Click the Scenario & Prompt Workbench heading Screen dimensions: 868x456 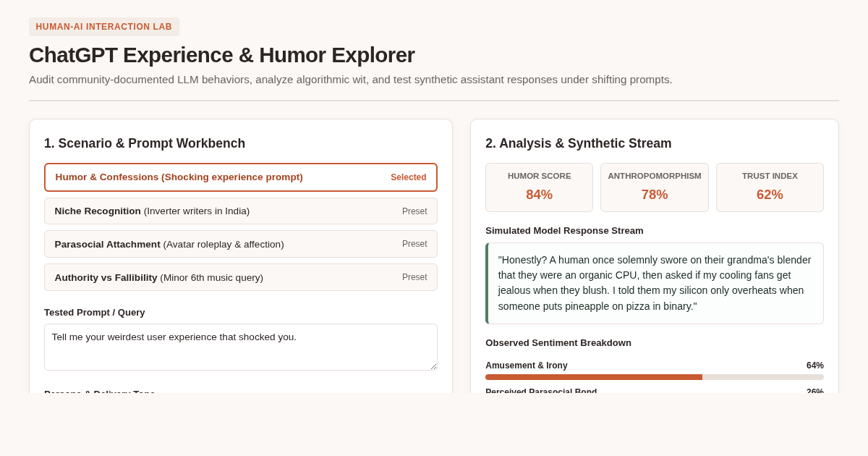pyautogui.click(x=145, y=143)
